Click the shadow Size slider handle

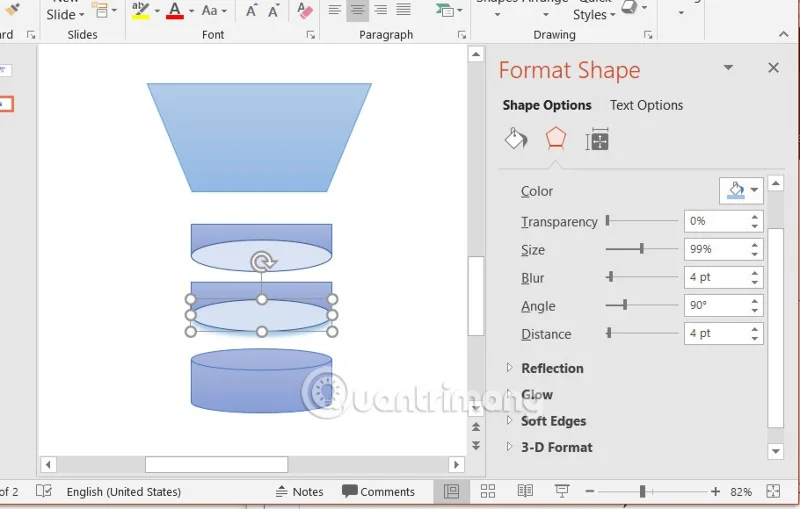[641, 249]
